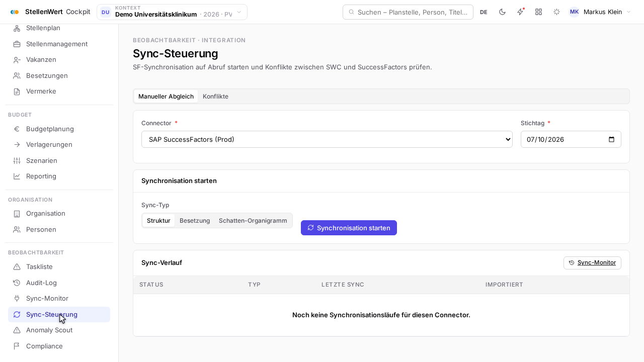Select the Besetzung sync type
Image resolution: width=644 pixels, height=362 pixels.
pyautogui.click(x=195, y=221)
